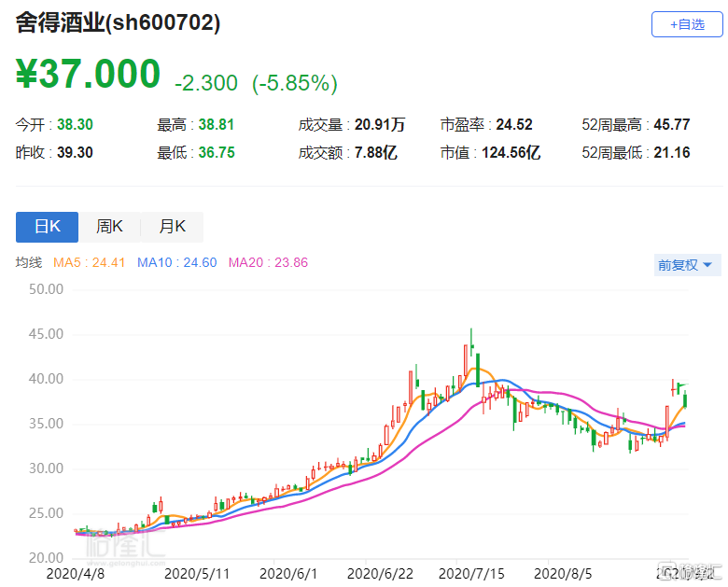
Task: Click the -5.85% price change percentage
Action: (x=294, y=83)
